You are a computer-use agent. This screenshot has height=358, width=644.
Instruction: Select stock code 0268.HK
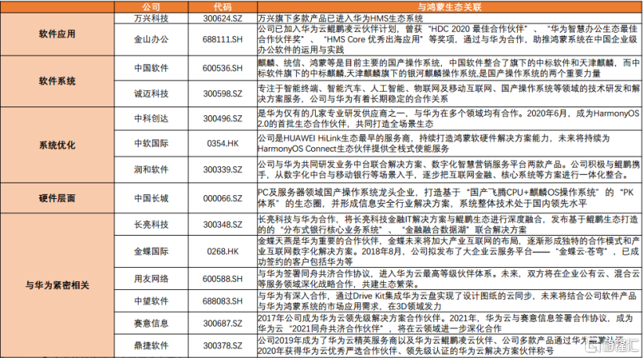pyautogui.click(x=223, y=251)
